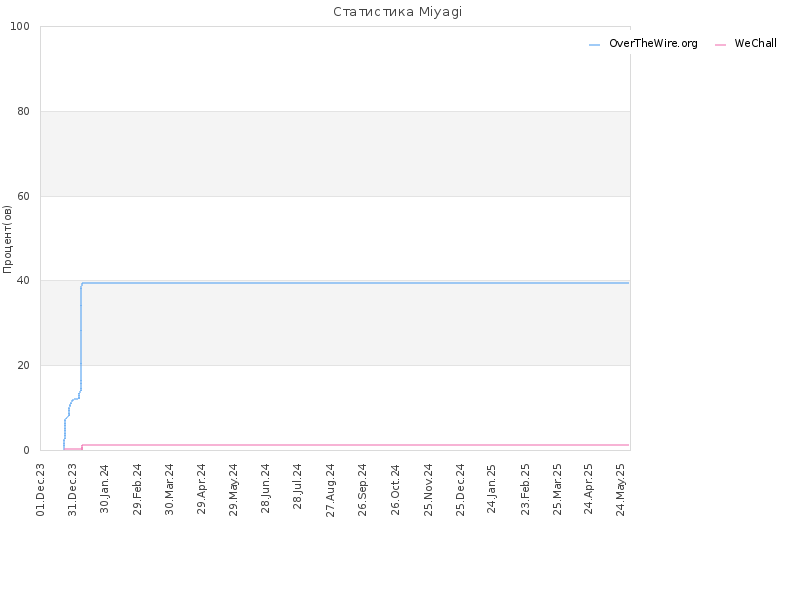
Task: Click the x-axis date 31.Dec.23
Action: pos(72,490)
